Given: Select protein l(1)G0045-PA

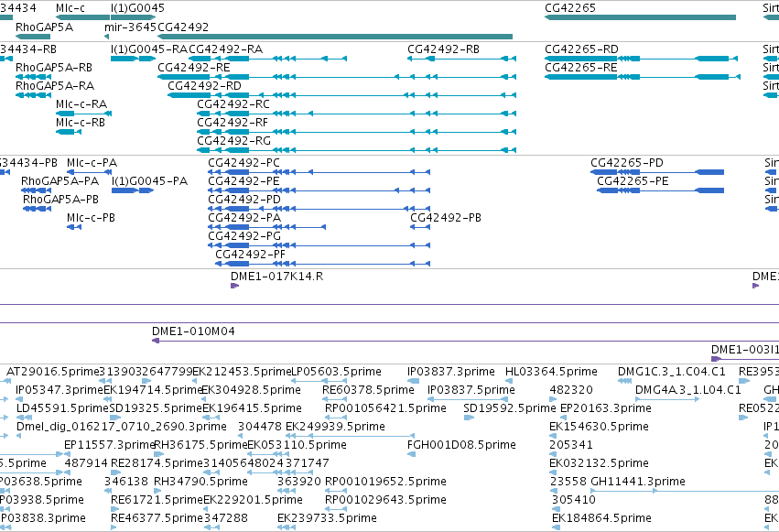Looking at the screenshot, I should pos(133,190).
